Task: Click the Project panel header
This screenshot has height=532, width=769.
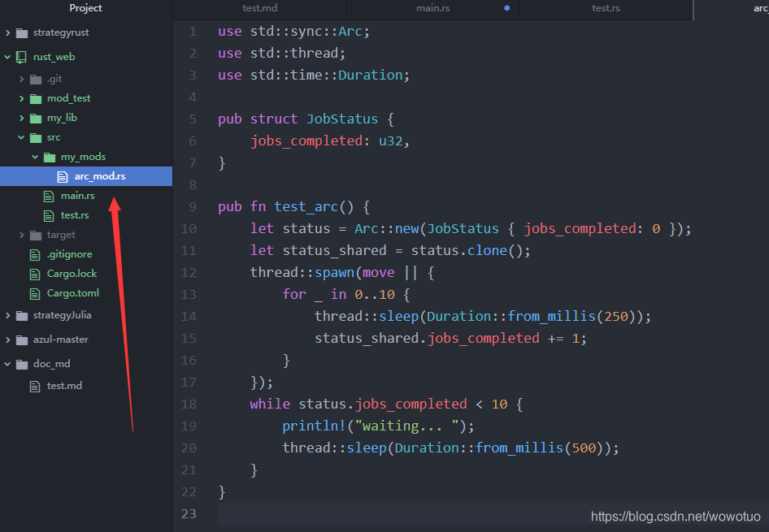Action: 85,9
